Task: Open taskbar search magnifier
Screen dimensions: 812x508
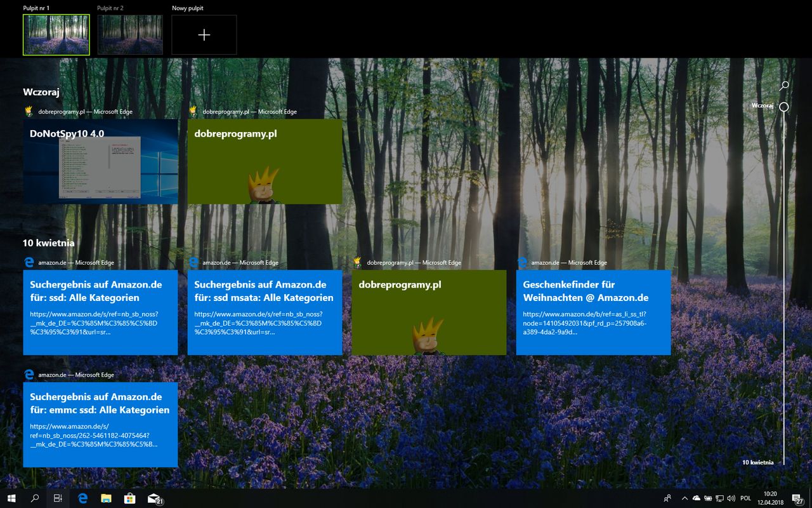Action: (35, 498)
